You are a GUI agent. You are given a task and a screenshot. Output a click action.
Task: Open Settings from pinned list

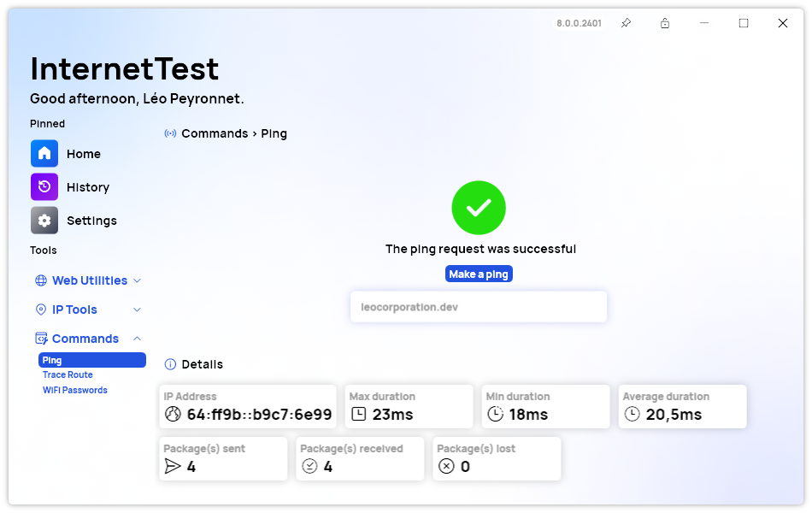(91, 221)
